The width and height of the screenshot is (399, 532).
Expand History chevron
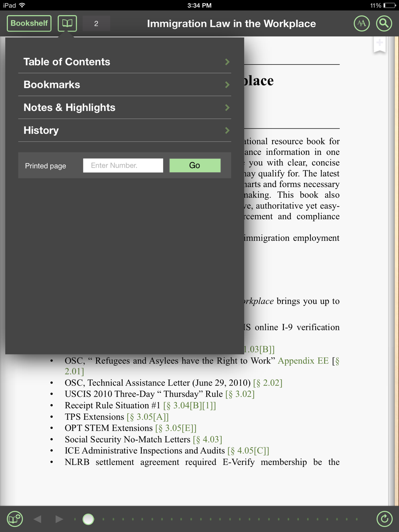tap(227, 131)
